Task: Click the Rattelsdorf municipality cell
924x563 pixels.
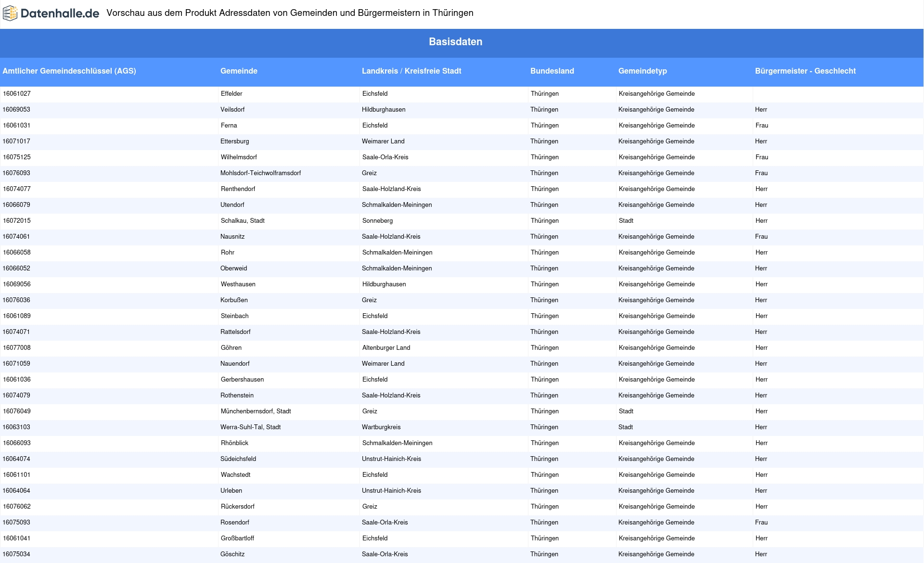Action: [x=235, y=332]
